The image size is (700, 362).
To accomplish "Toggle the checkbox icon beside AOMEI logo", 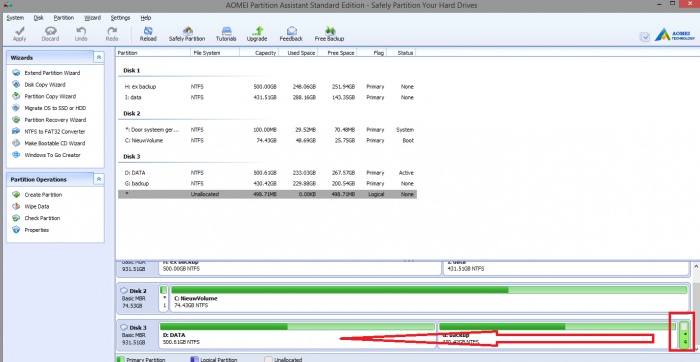I will (x=645, y=37).
